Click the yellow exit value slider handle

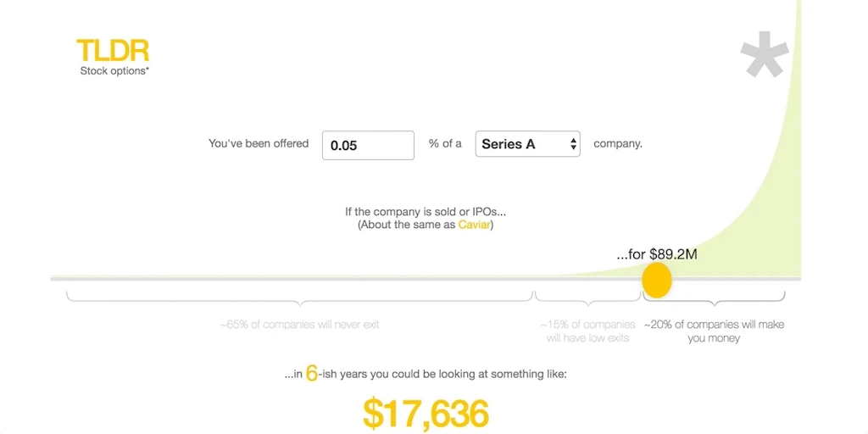[x=657, y=280]
